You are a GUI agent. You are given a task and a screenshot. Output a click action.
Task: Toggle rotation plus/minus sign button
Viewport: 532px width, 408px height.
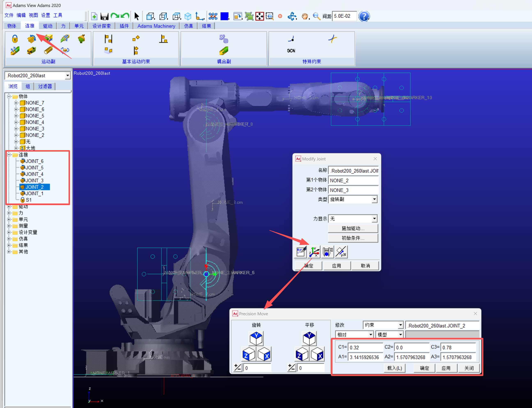(x=237, y=367)
